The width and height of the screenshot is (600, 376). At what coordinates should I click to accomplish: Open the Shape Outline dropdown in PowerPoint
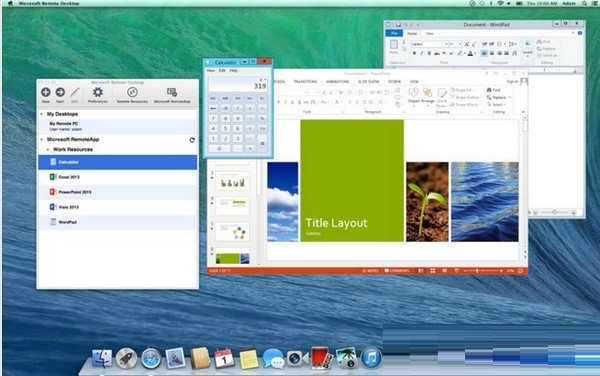click(x=465, y=97)
